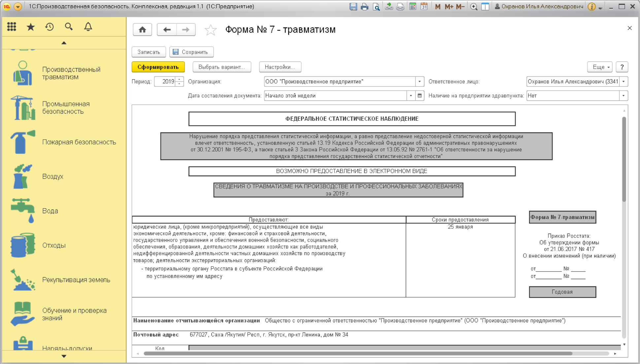Click the Ответственное лицо field

[x=573, y=81]
